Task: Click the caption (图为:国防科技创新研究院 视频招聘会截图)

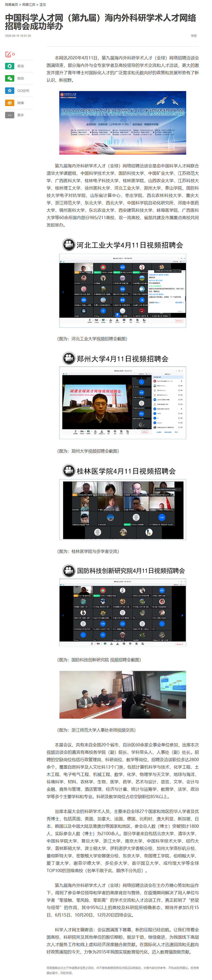Action: pos(99,660)
